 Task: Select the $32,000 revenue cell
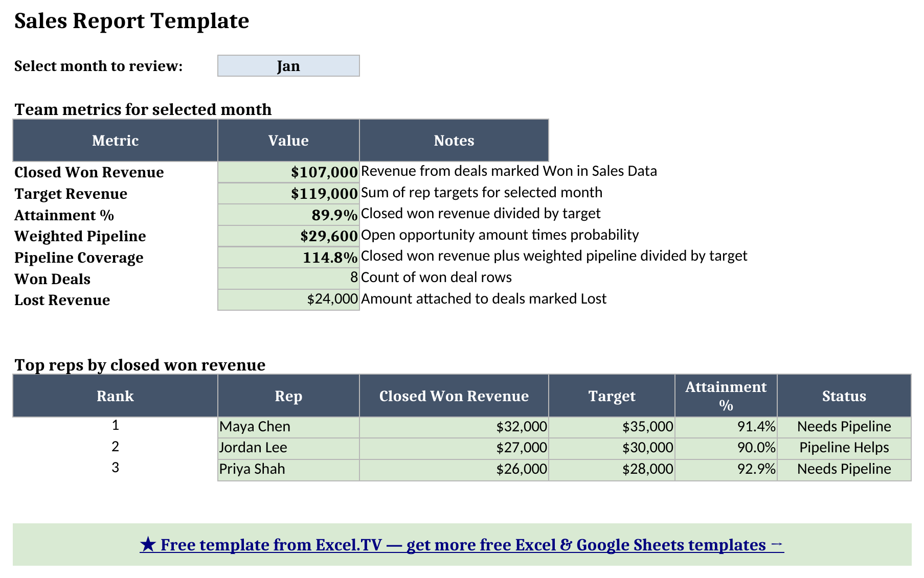[454, 427]
